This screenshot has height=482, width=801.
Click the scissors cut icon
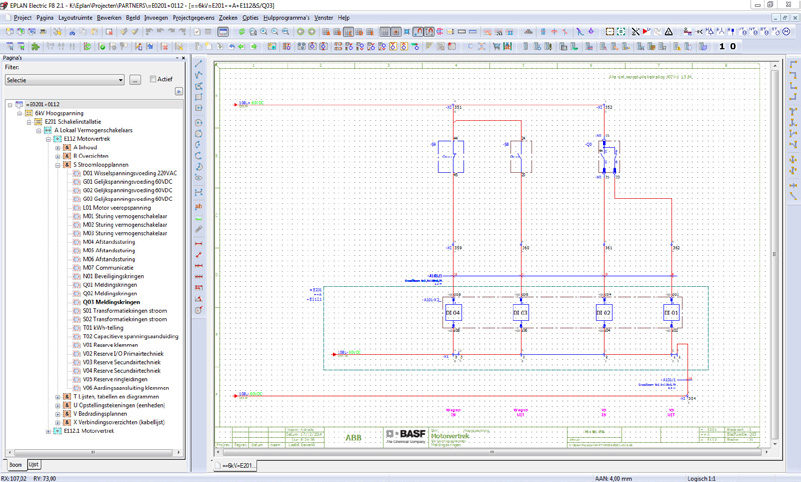coord(73,32)
